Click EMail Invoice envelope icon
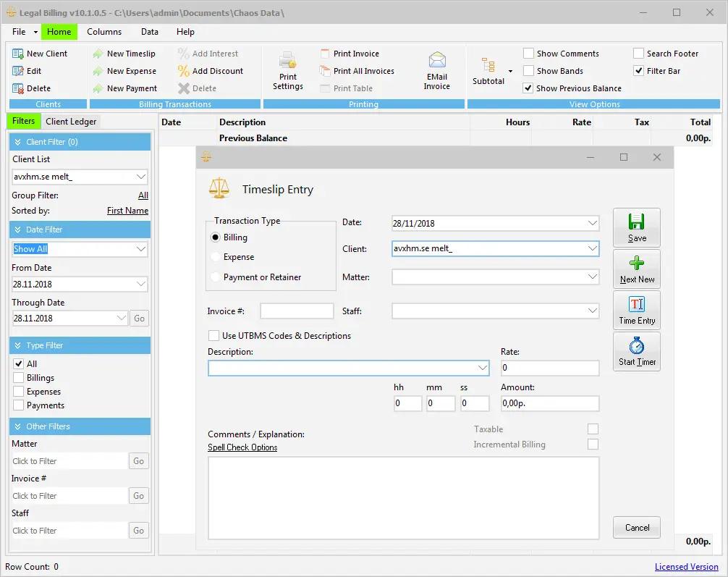The height and width of the screenshot is (577, 728). 437,60
